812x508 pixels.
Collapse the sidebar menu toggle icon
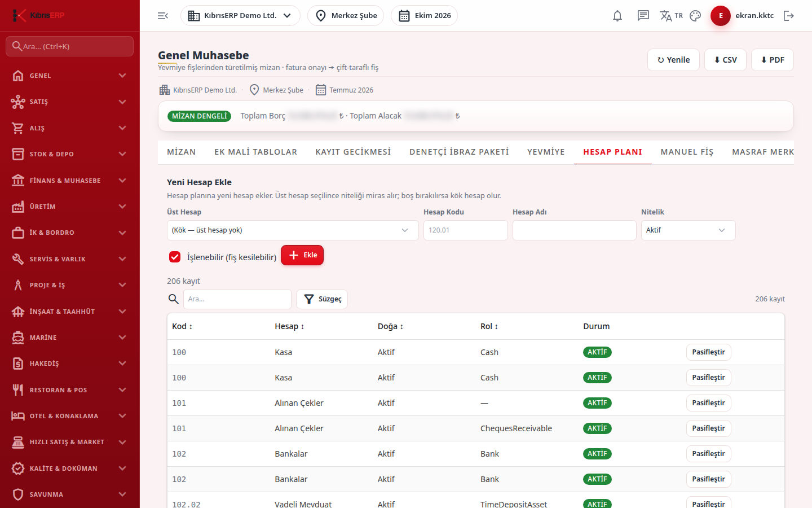[x=163, y=16]
